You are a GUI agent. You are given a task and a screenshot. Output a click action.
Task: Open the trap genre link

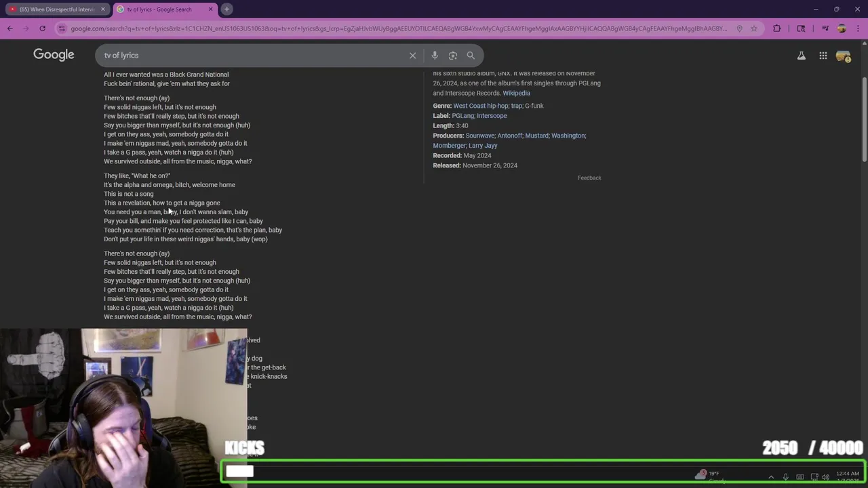(515, 106)
